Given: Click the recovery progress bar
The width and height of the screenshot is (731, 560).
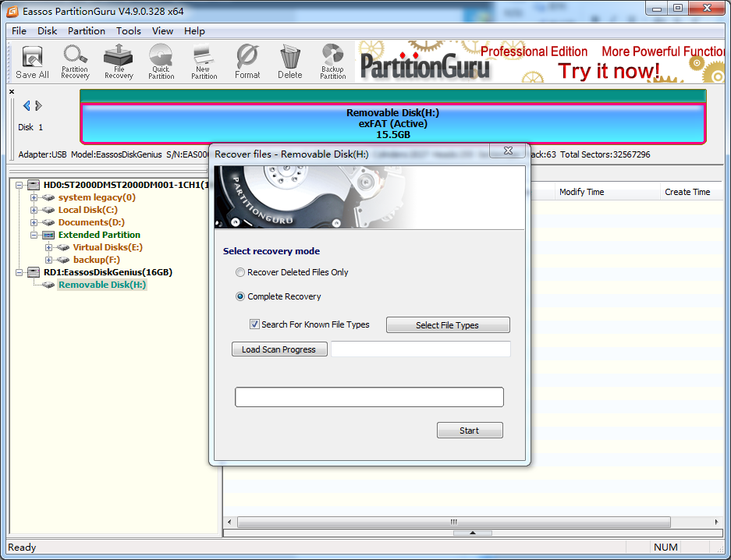Looking at the screenshot, I should coord(369,397).
